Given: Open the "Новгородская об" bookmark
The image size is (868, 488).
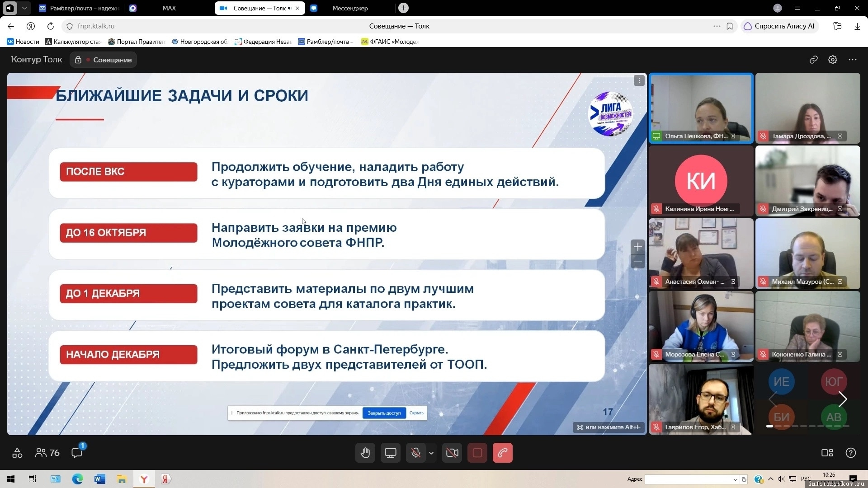Looking at the screenshot, I should point(200,42).
